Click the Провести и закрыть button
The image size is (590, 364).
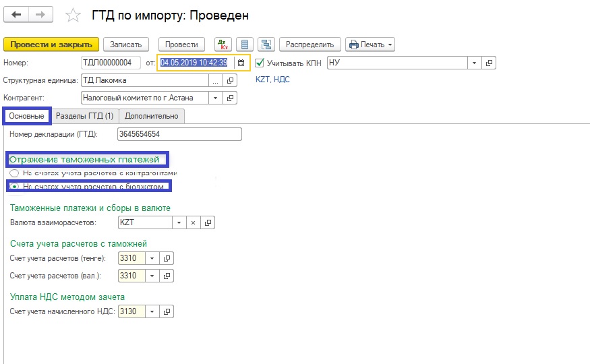[x=51, y=44]
